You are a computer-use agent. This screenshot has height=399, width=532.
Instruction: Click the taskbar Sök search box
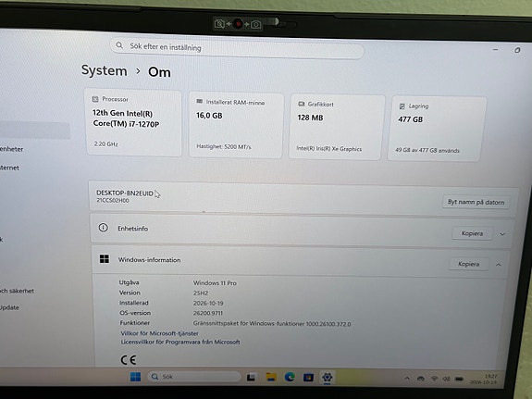[194, 377]
